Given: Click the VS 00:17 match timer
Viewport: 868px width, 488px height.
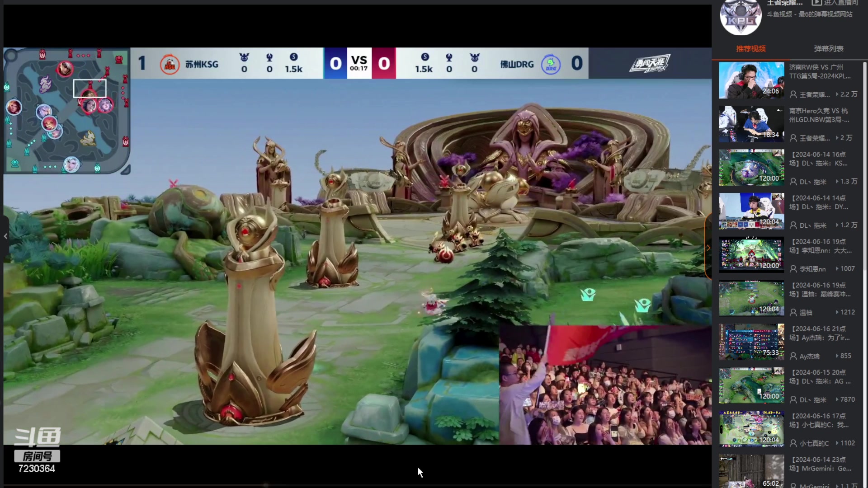Looking at the screenshot, I should [359, 63].
